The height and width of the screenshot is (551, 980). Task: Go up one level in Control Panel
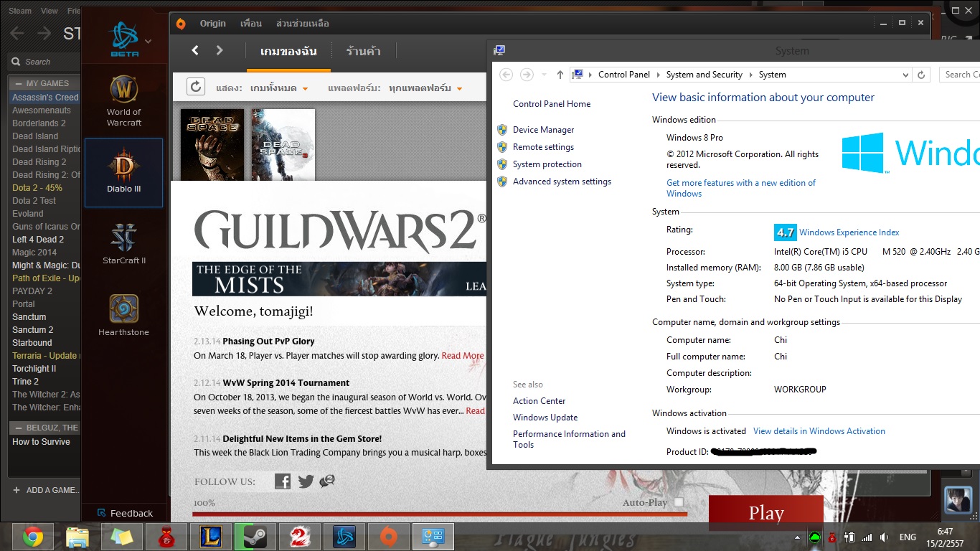[560, 75]
